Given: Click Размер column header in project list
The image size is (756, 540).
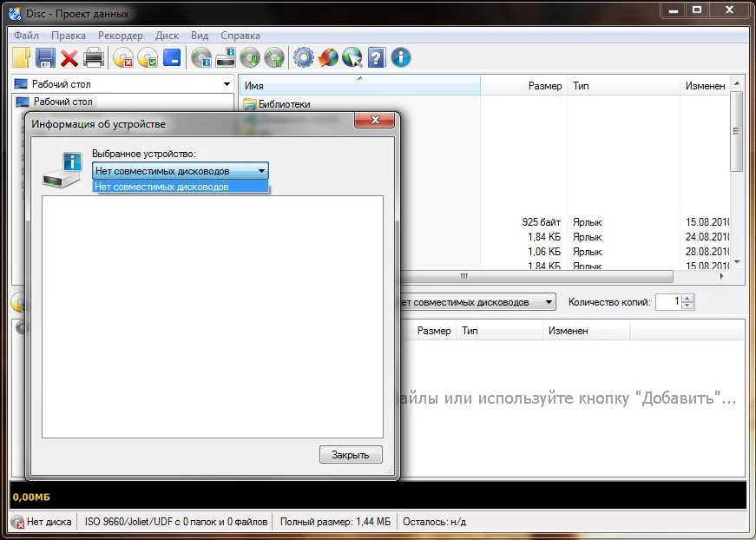Looking at the screenshot, I should pyautogui.click(x=428, y=331).
